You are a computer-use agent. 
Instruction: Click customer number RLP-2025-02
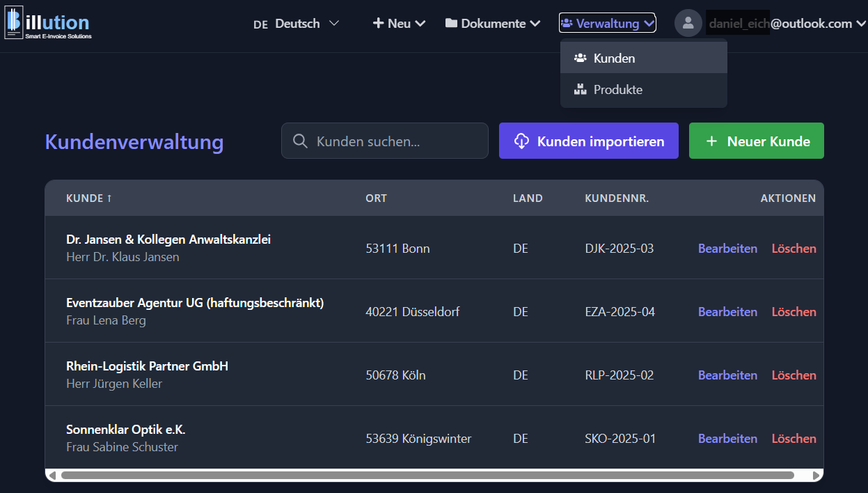pos(620,375)
